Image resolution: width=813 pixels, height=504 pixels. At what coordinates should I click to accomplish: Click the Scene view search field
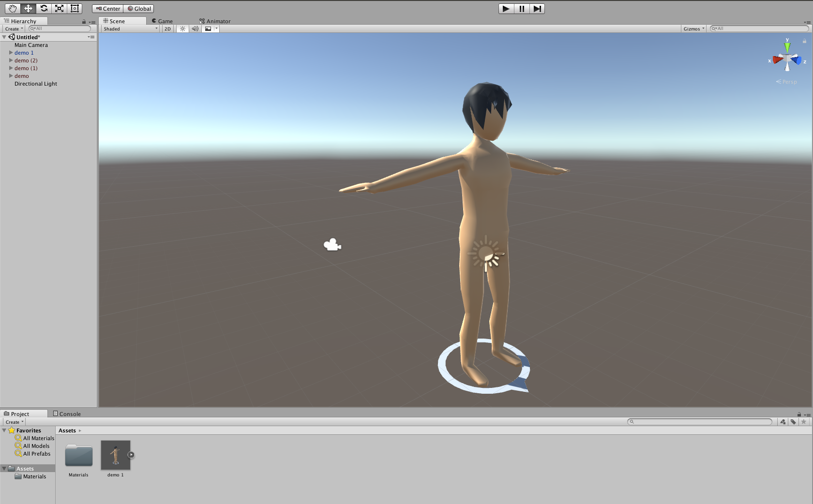[x=759, y=29]
